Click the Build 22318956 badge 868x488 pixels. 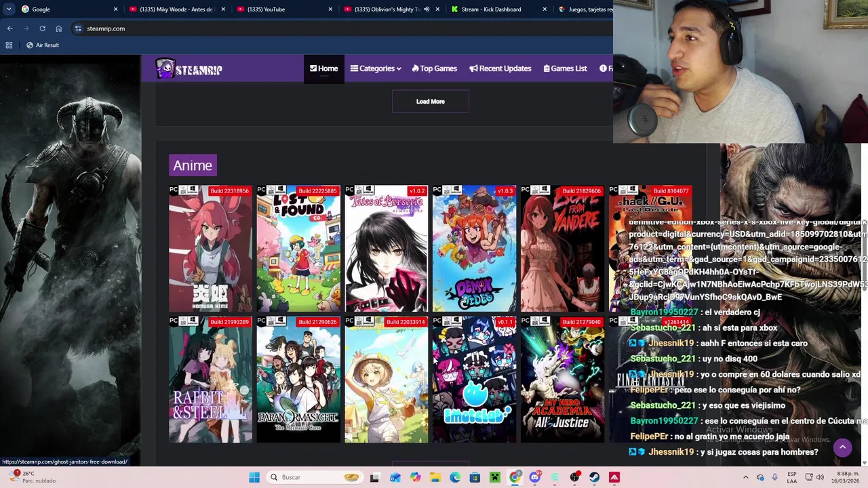(x=229, y=191)
